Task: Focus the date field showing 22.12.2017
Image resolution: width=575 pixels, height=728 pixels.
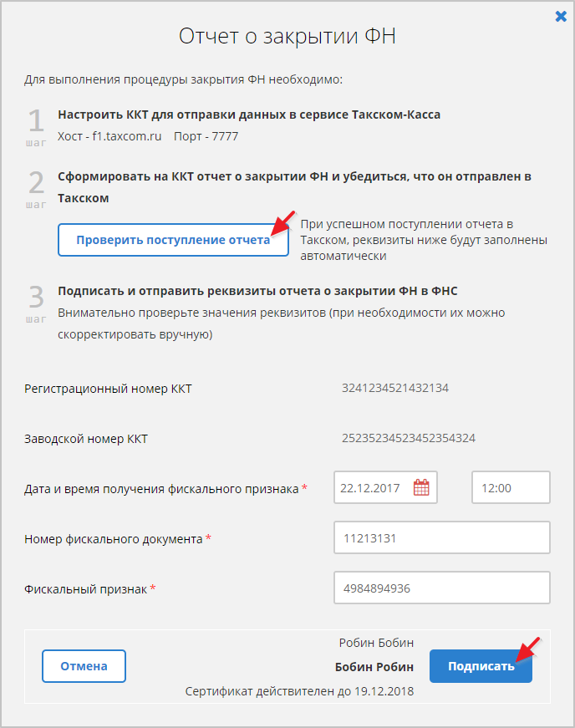Action: pyautogui.click(x=373, y=488)
